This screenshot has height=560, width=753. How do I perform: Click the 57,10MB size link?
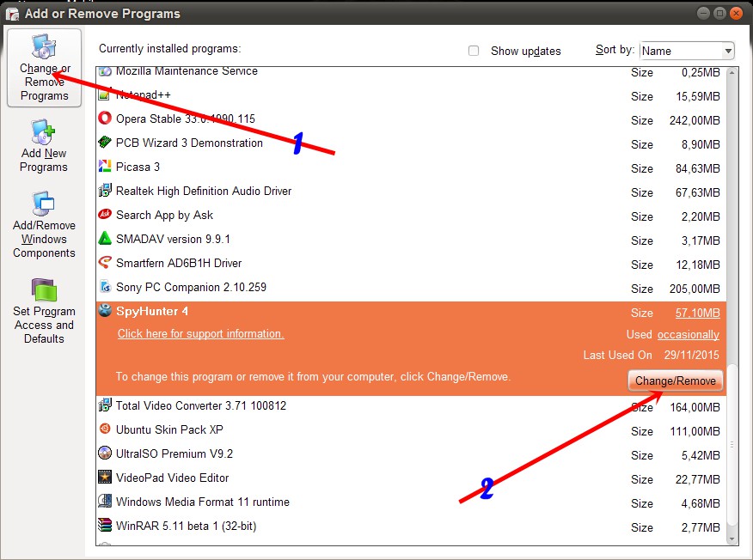697,313
